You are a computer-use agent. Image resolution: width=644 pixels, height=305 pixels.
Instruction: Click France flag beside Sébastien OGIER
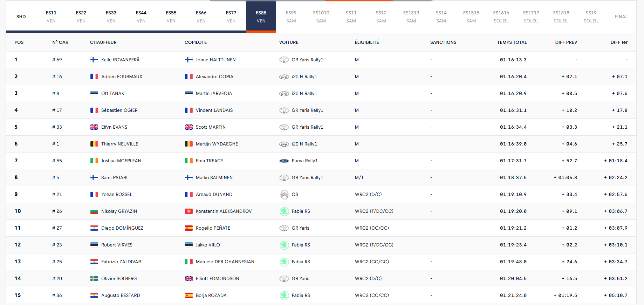pyautogui.click(x=94, y=110)
